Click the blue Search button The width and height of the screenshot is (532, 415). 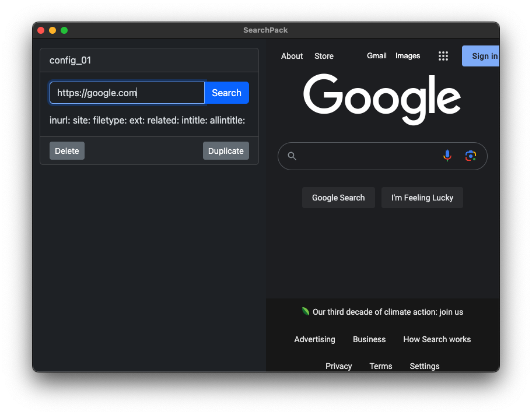(227, 93)
